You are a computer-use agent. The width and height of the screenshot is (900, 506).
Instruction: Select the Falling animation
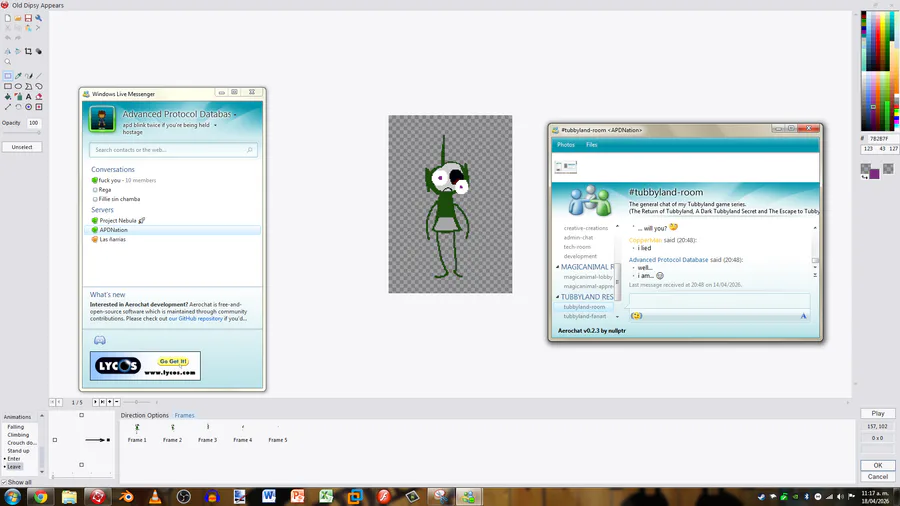15,427
